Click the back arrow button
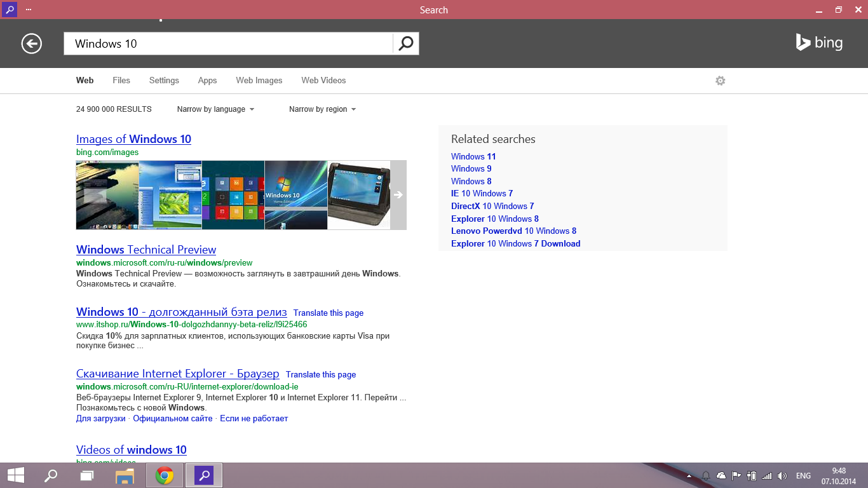Screen dimensions: 868x488 point(31,43)
